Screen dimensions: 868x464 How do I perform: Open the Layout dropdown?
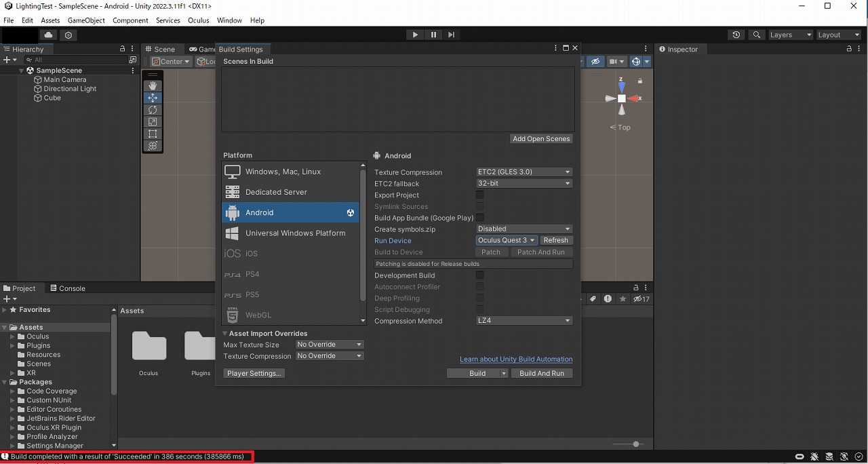838,35
